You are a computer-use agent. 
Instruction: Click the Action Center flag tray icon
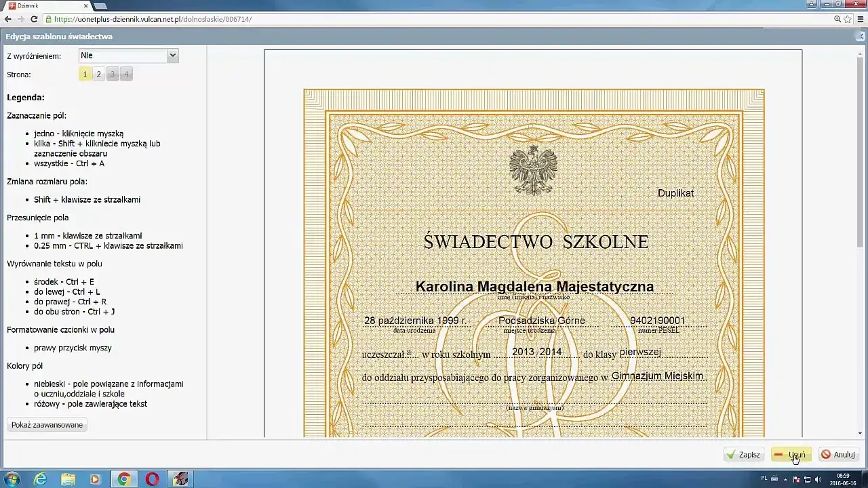[797, 479]
